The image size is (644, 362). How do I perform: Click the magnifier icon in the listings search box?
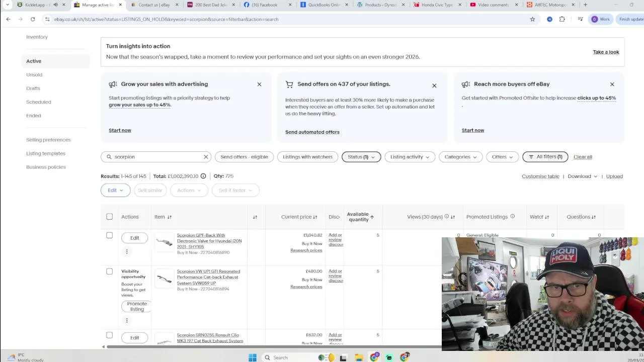pyautogui.click(x=108, y=157)
